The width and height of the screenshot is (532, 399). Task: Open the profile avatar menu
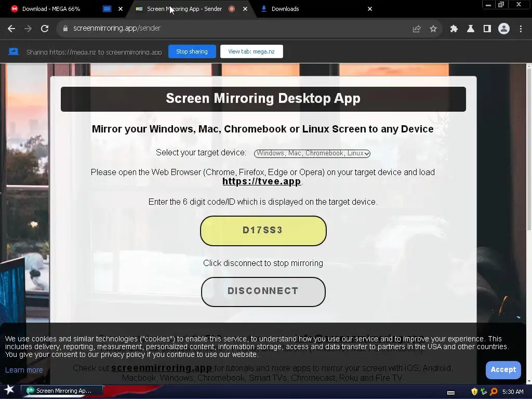tap(504, 29)
